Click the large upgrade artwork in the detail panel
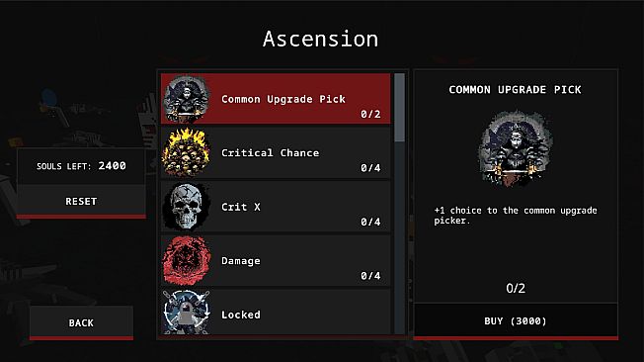The height and width of the screenshot is (362, 644). 516,149
